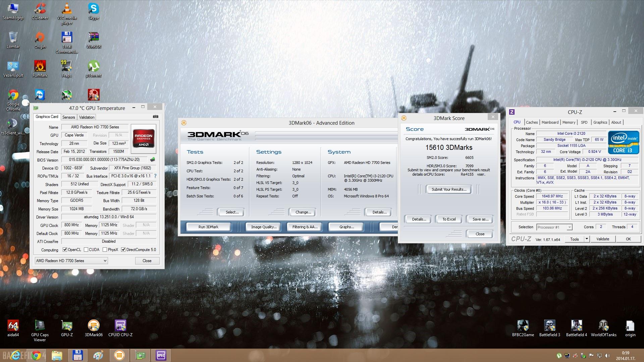
Task: Open Filtering & AA... in 3DMark06
Action: click(305, 227)
